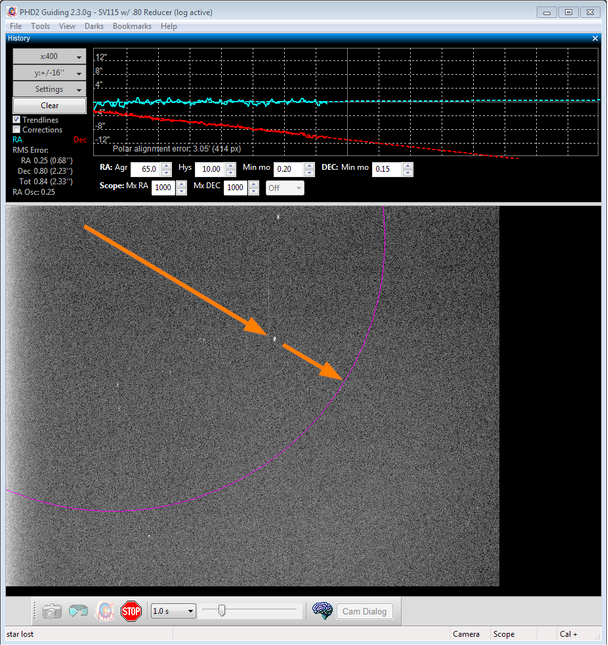Click the Cam Dialog button
The height and width of the screenshot is (645, 608).
(x=364, y=612)
